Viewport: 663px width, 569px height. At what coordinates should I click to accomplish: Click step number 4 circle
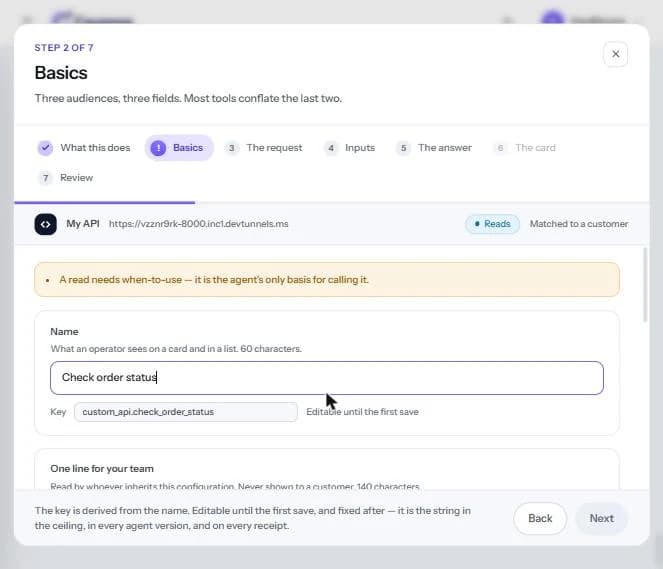(331, 148)
